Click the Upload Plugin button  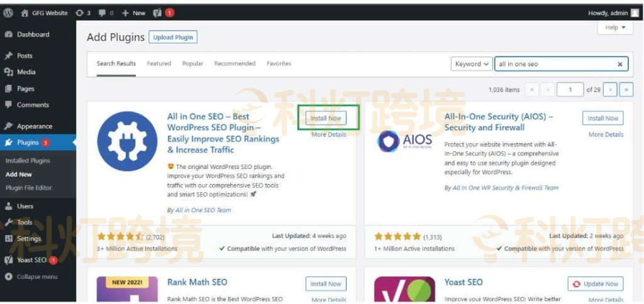(173, 37)
